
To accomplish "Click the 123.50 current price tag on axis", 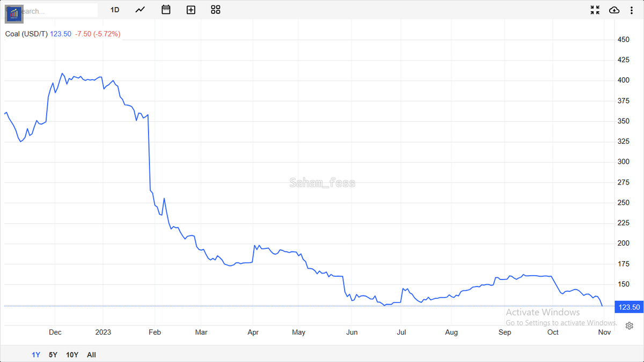I will click(630, 307).
